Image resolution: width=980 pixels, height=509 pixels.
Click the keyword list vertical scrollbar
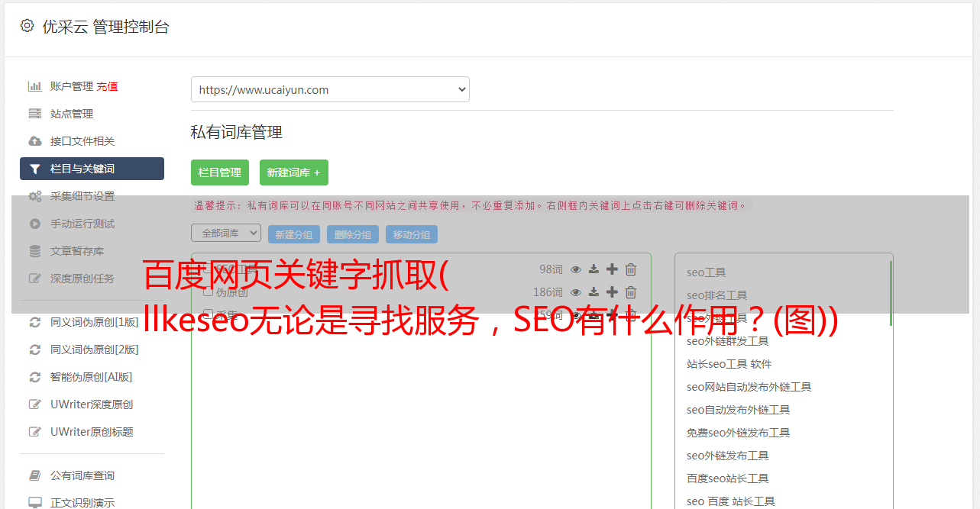pos(891,294)
